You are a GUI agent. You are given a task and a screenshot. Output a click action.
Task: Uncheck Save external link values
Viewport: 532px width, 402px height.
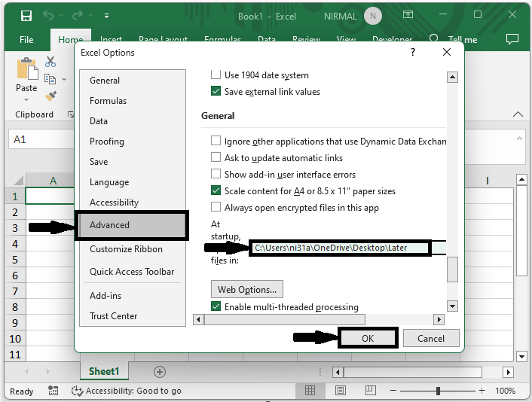pos(216,92)
